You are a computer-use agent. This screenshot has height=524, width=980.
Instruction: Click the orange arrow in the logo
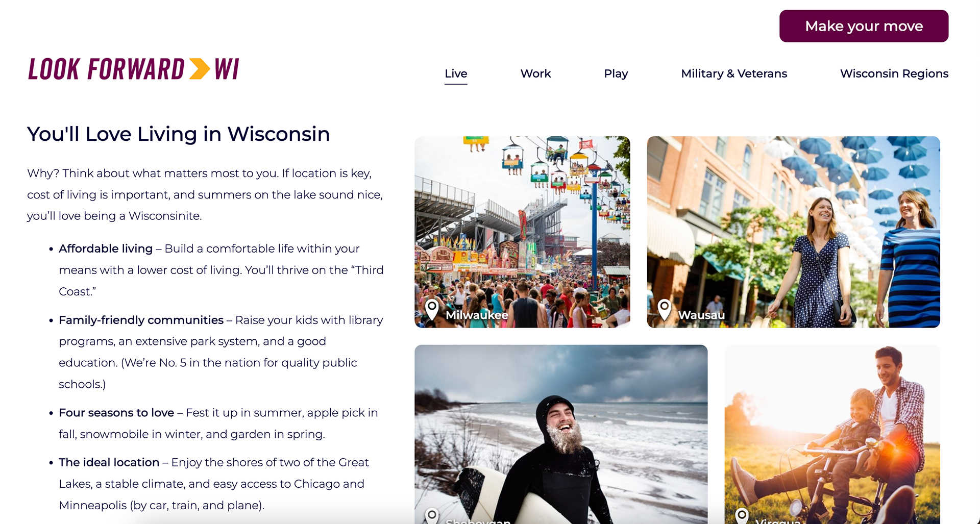(x=200, y=69)
